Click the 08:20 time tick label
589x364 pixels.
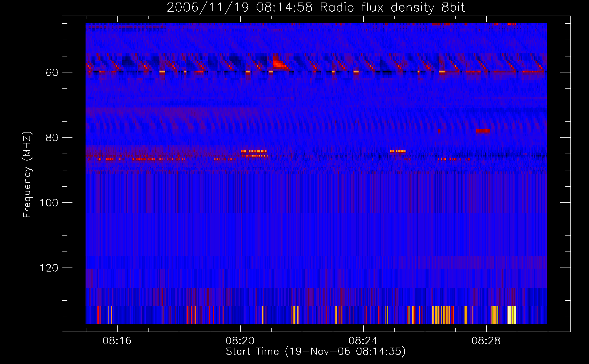pyautogui.click(x=240, y=341)
